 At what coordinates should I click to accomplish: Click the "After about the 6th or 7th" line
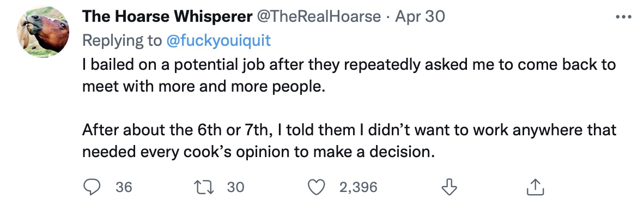pos(349,130)
